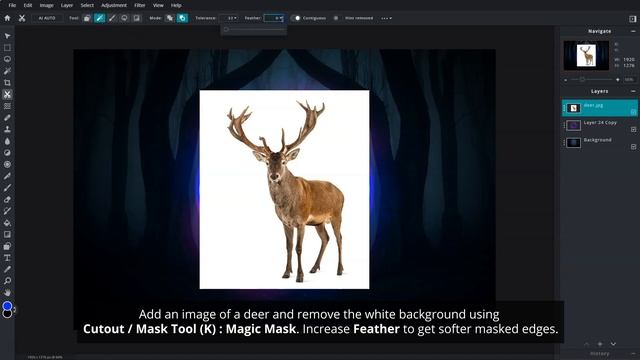
Task: Open the Edit menu
Action: click(x=28, y=5)
